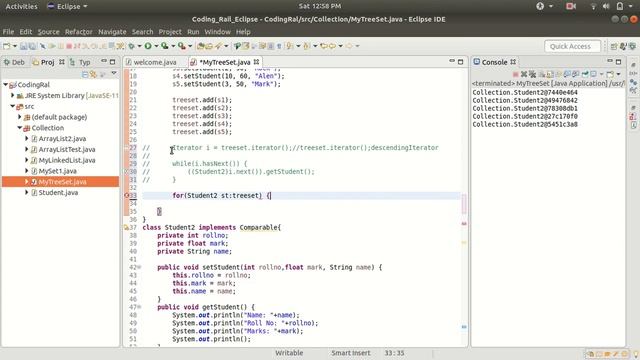Run the program with green Run icon
The image size is (640, 360).
pos(148,46)
